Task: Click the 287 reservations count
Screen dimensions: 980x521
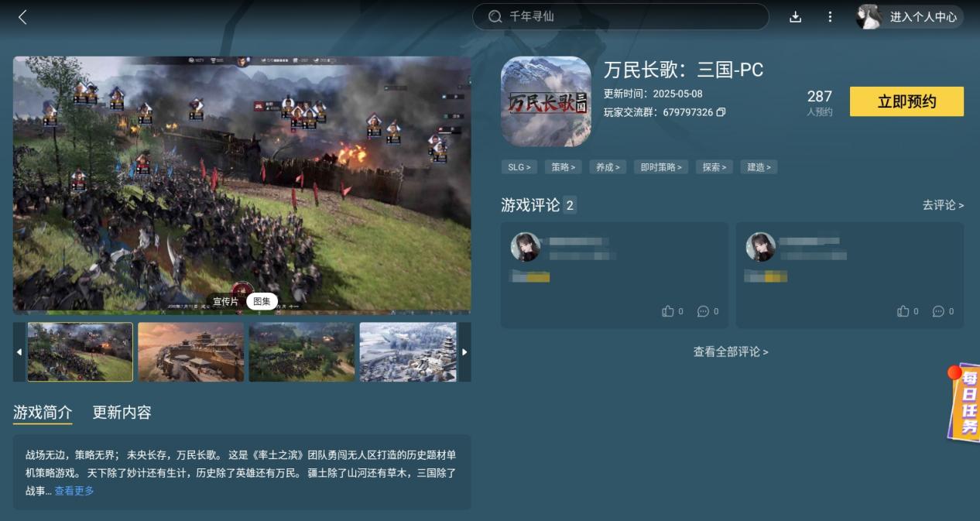Action: click(x=820, y=96)
